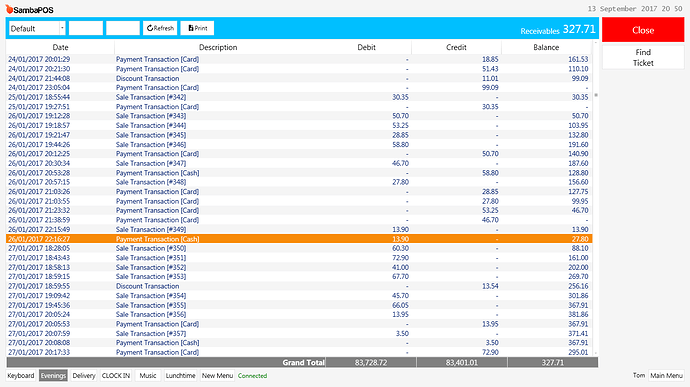690x387 pixels.
Task: Switch to the Lunchtime menu
Action: click(x=180, y=376)
